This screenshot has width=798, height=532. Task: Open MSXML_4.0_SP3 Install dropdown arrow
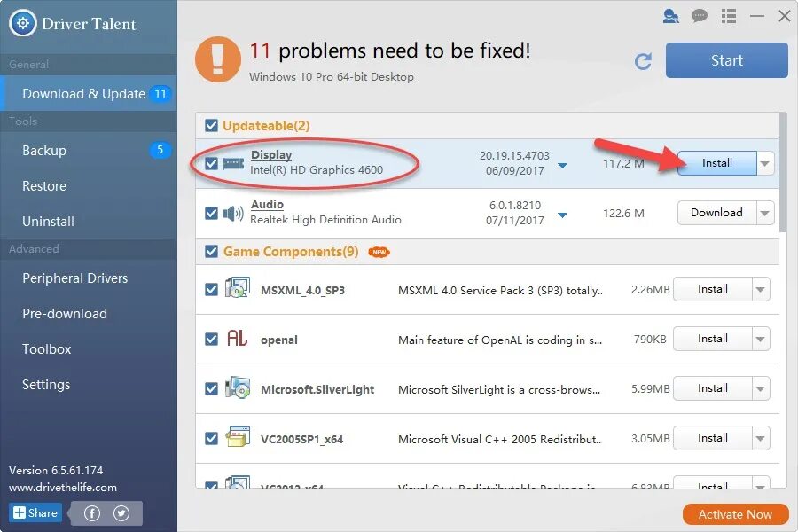[x=761, y=289]
